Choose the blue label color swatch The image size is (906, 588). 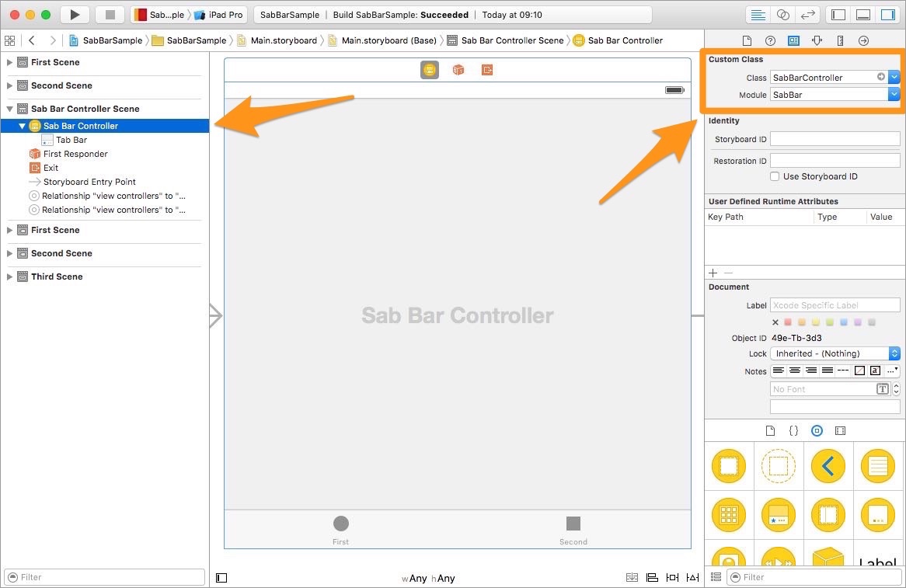[x=844, y=322]
